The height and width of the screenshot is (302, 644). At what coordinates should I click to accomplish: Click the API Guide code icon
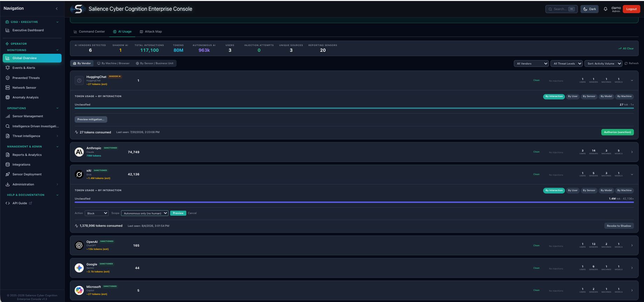pos(7,203)
